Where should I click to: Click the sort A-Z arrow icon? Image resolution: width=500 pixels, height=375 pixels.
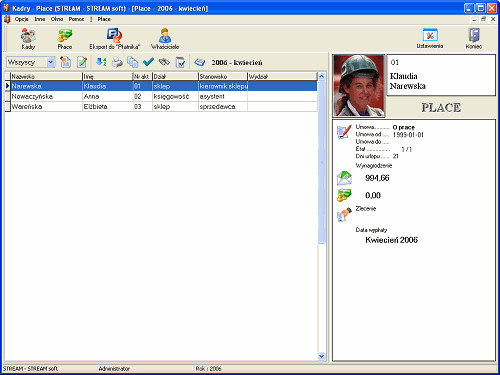click(x=101, y=62)
